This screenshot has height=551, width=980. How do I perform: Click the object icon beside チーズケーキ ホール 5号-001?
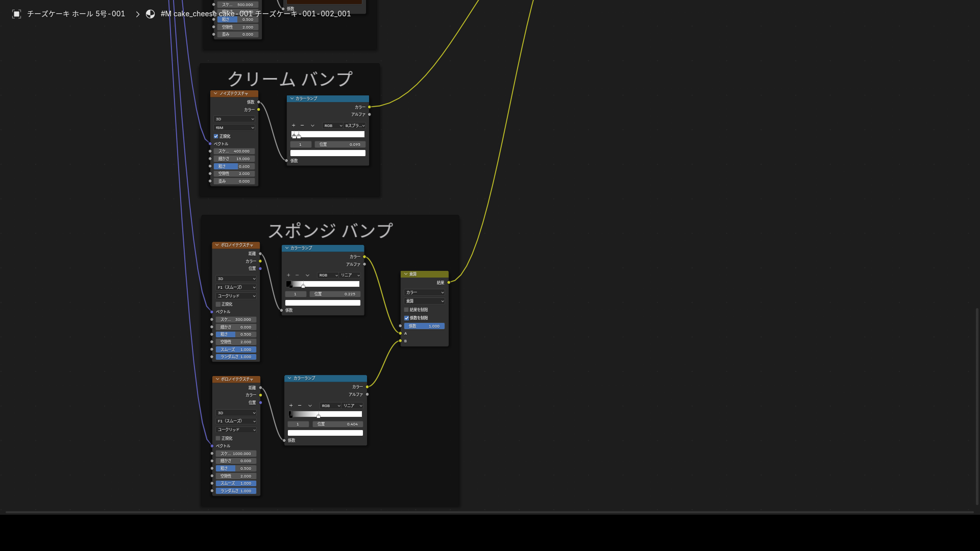(x=16, y=14)
